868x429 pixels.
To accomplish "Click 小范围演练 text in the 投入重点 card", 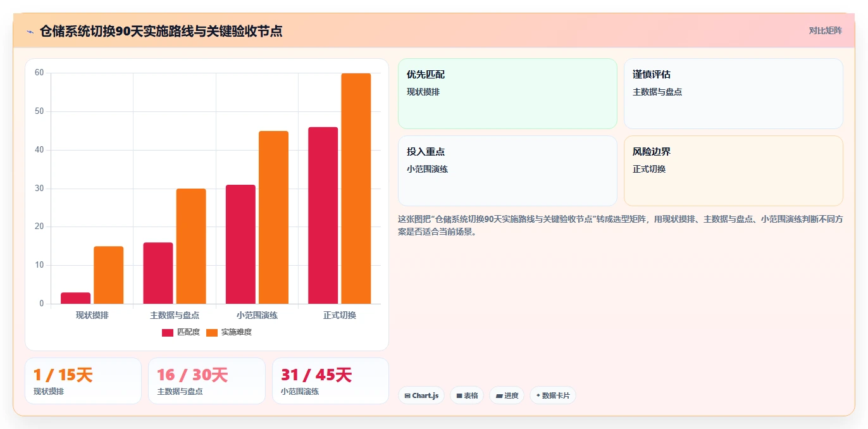I will (x=427, y=169).
